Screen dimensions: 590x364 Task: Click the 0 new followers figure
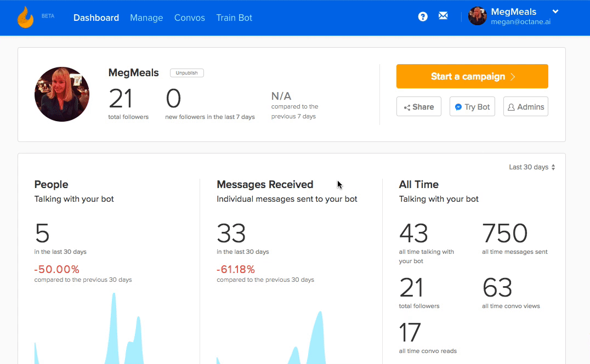tap(173, 99)
